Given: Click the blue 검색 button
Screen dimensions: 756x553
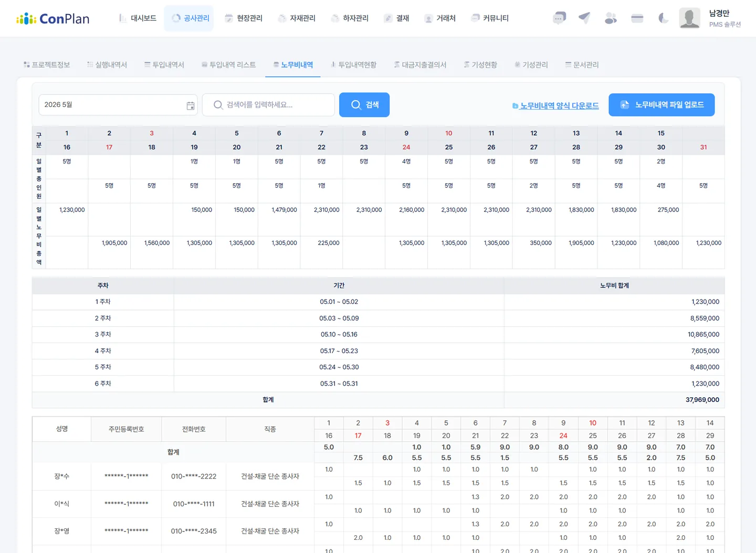Looking at the screenshot, I should 364,105.
